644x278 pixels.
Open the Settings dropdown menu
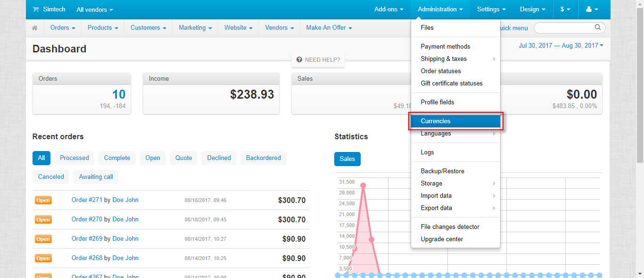pos(491,9)
